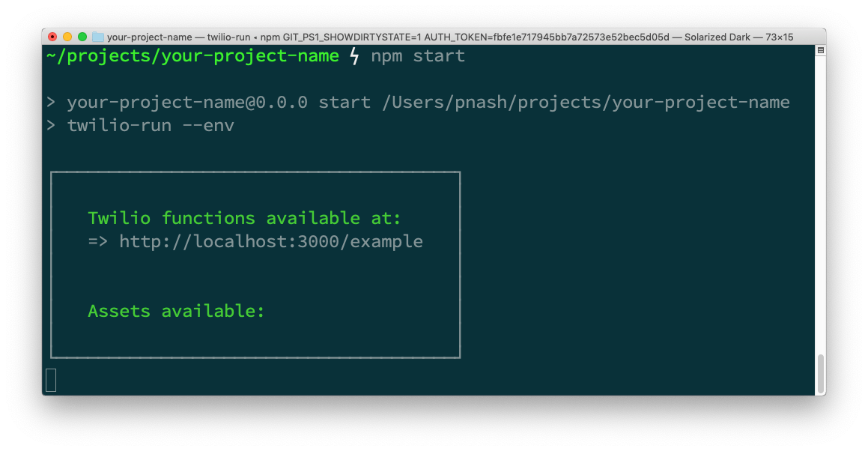Place cursor on the block cursor line
The image size is (868, 451).
51,381
